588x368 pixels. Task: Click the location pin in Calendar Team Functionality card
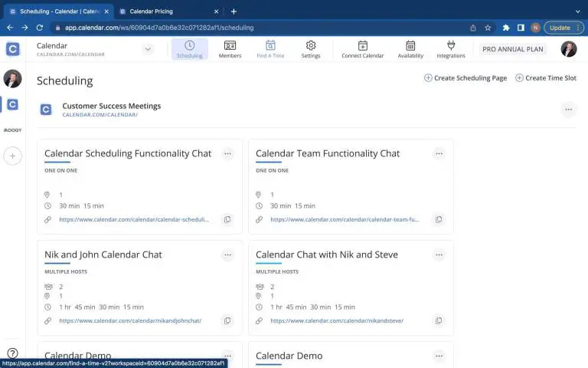[x=258, y=195]
